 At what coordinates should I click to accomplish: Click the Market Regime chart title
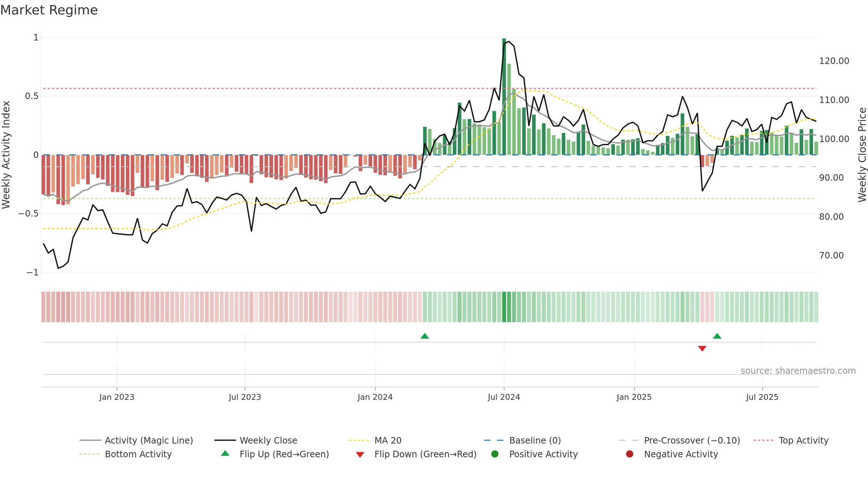(x=49, y=10)
